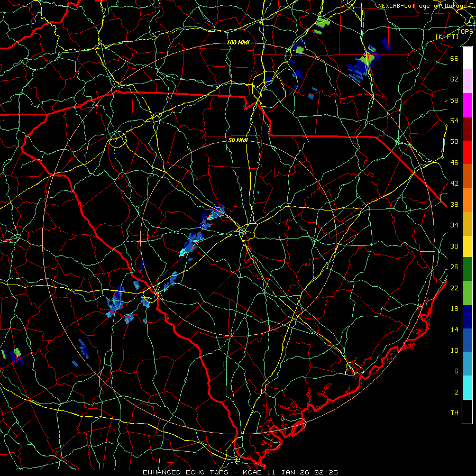
Task: Click the light green swatch between 18 and 22
Action: tap(467, 293)
